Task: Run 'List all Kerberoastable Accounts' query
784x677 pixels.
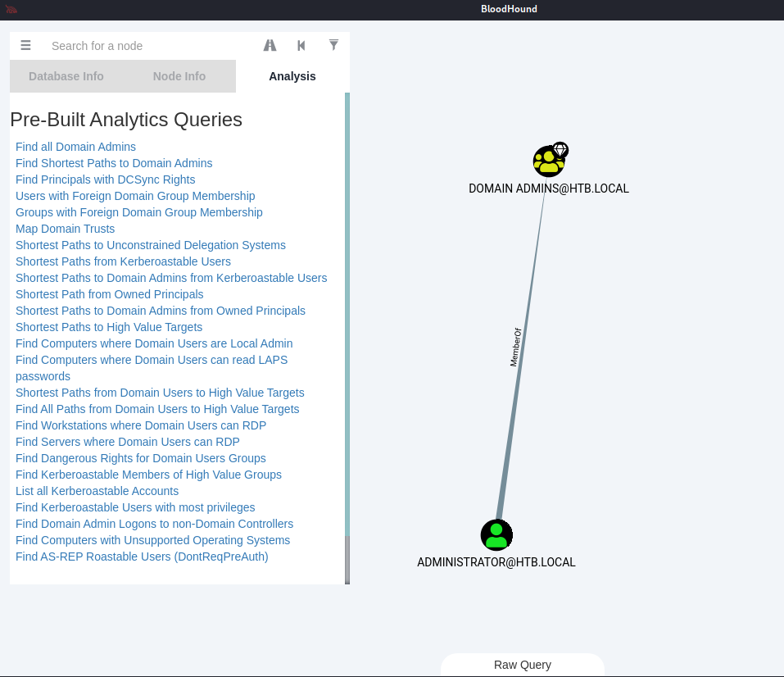Action: click(97, 491)
